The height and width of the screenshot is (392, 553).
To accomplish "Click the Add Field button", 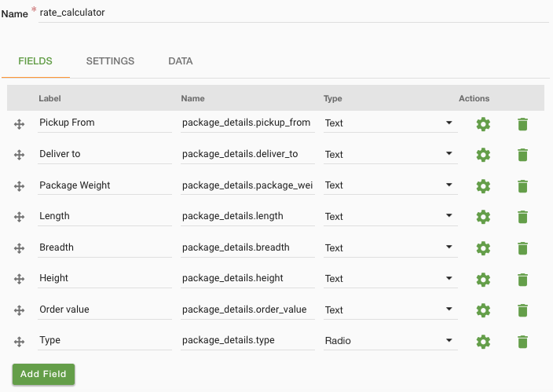I will coord(43,374).
